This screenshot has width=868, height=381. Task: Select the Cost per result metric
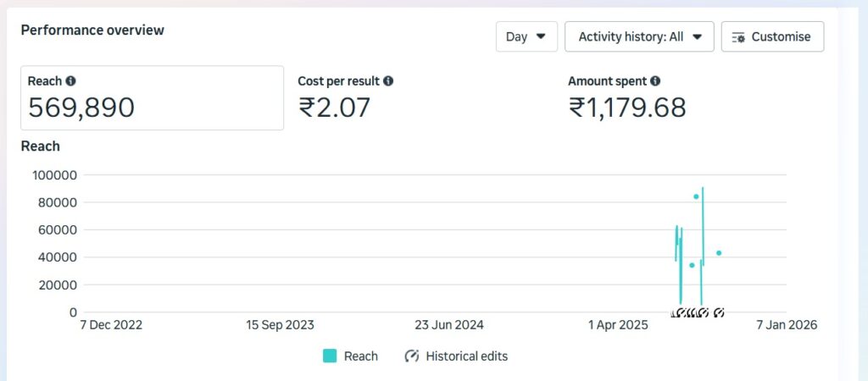[345, 98]
